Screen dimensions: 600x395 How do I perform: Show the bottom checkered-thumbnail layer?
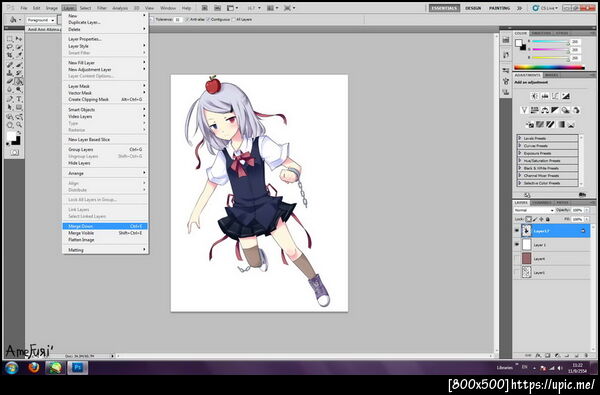(517, 273)
